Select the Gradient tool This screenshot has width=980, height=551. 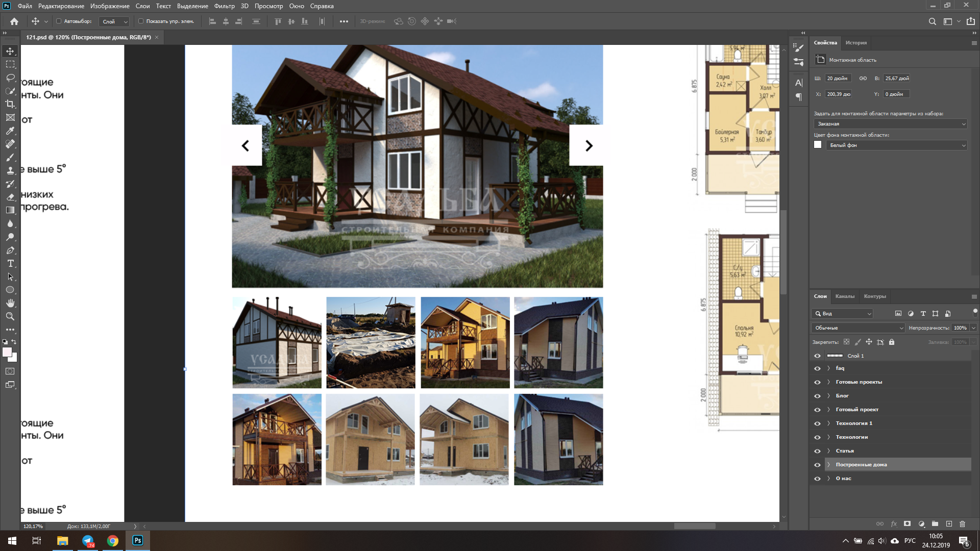(10, 210)
